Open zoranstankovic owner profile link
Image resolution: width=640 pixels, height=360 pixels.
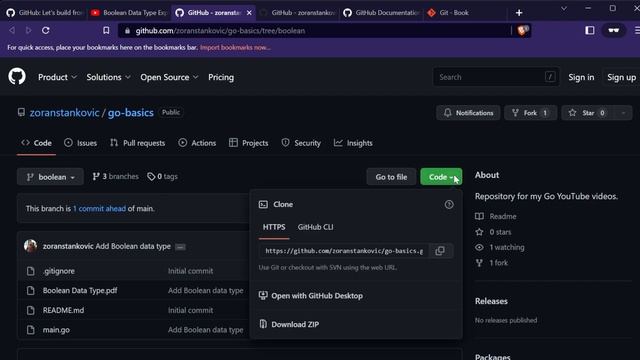[64, 113]
